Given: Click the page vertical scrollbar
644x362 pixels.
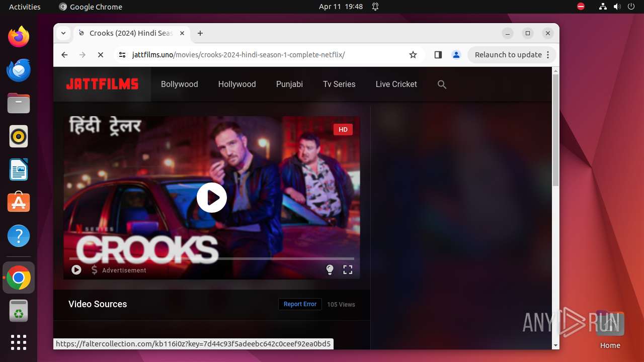Looking at the screenshot, I should tap(555, 131).
